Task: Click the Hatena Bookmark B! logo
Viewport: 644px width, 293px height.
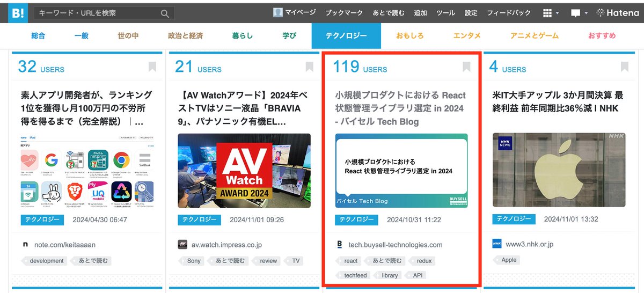Action: point(18,13)
